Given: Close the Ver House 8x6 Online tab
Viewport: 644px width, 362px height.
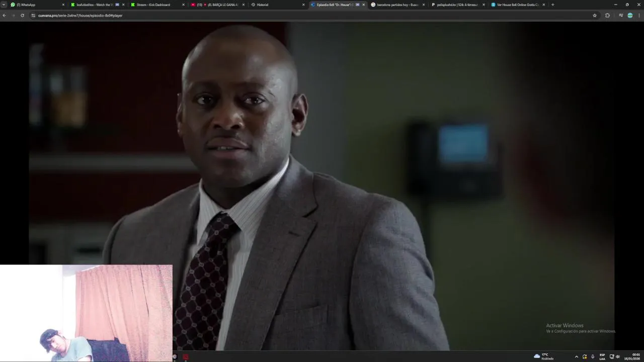Looking at the screenshot, I should pos(543,5).
